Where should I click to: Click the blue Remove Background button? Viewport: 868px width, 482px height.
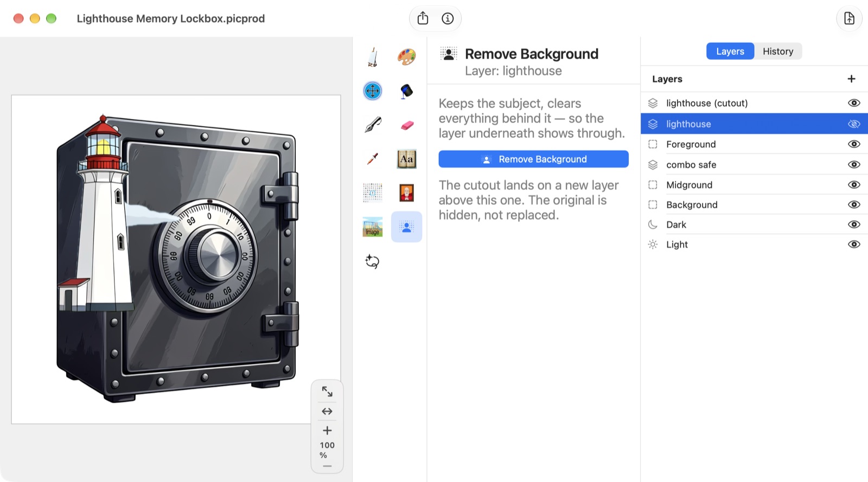533,159
